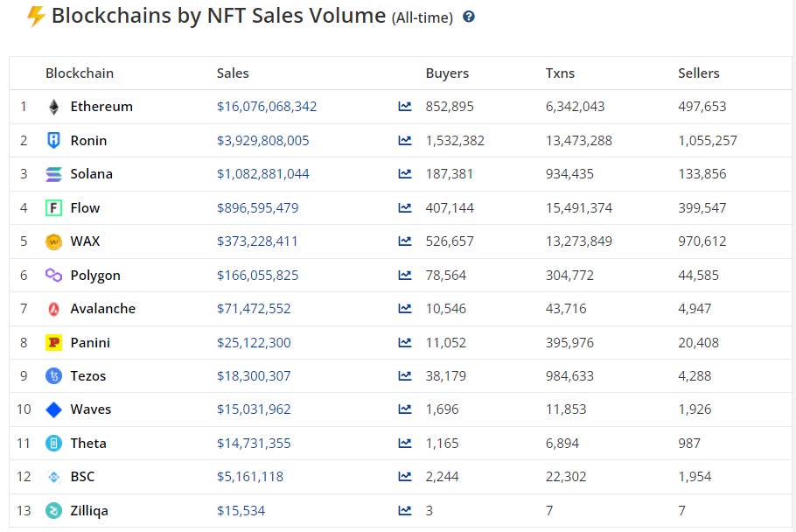Open the Zilliqa blockchain name link
Screen dimensions: 796x532
(89, 511)
